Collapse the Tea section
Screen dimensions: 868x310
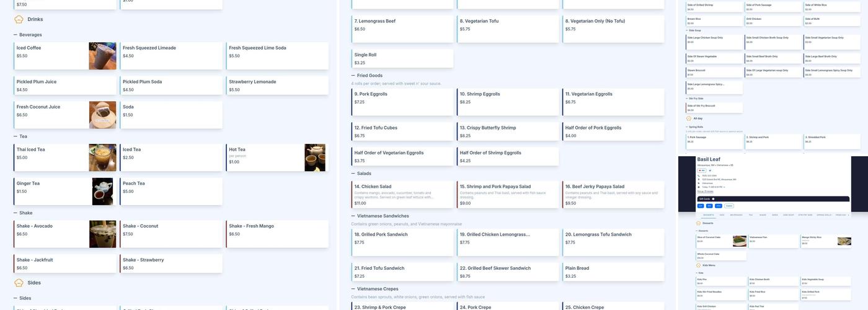[15, 136]
